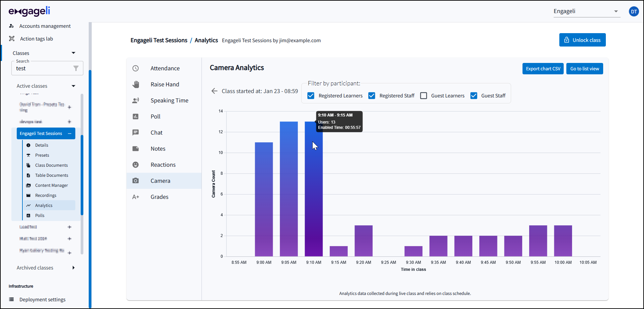Click the 9:05 AM chart bar
Viewport: 644px width, 309px height.
click(x=289, y=189)
